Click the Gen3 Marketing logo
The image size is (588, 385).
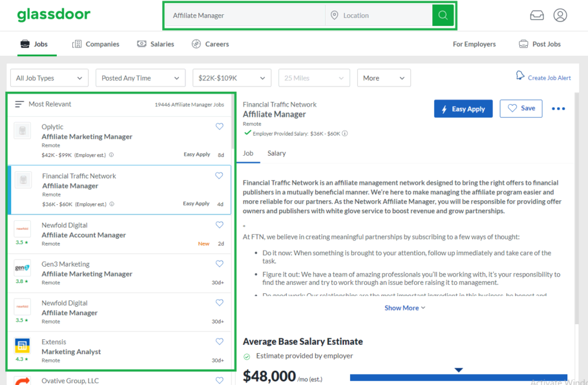click(22, 267)
